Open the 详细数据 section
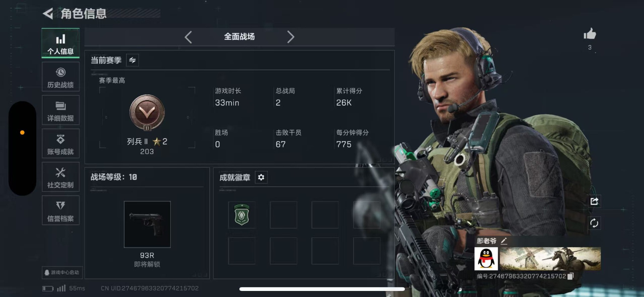 click(x=60, y=110)
